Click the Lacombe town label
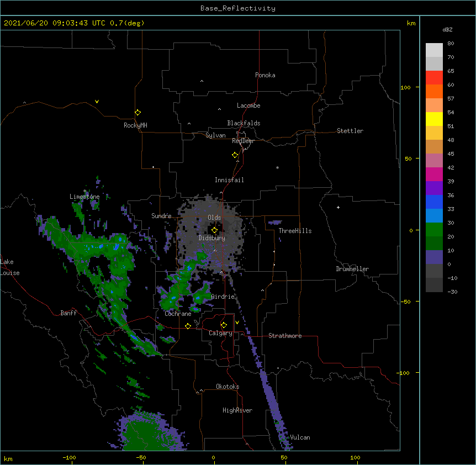Image resolution: width=476 pixels, height=465 pixels. coord(248,105)
